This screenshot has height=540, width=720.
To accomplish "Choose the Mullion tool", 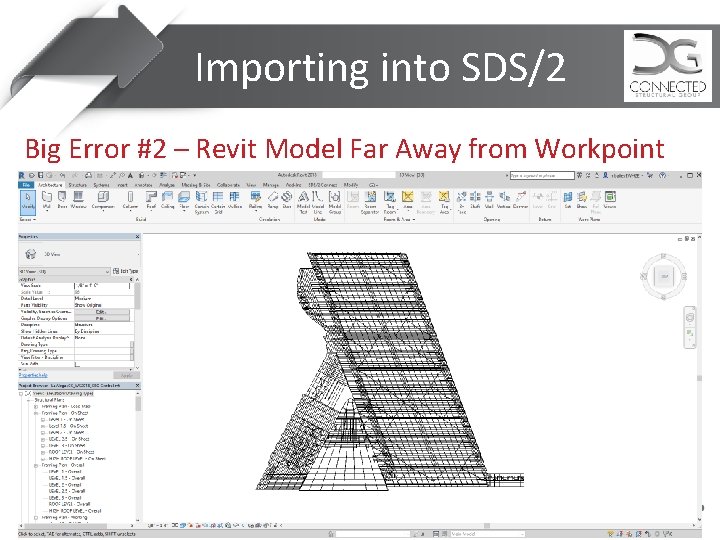I will (x=235, y=201).
